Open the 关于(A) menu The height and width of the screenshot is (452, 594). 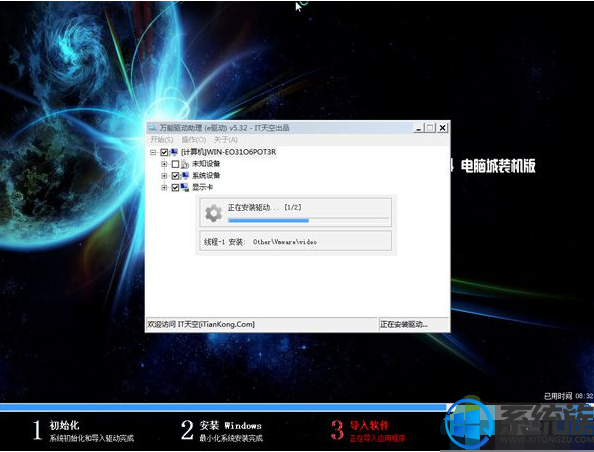(x=226, y=140)
